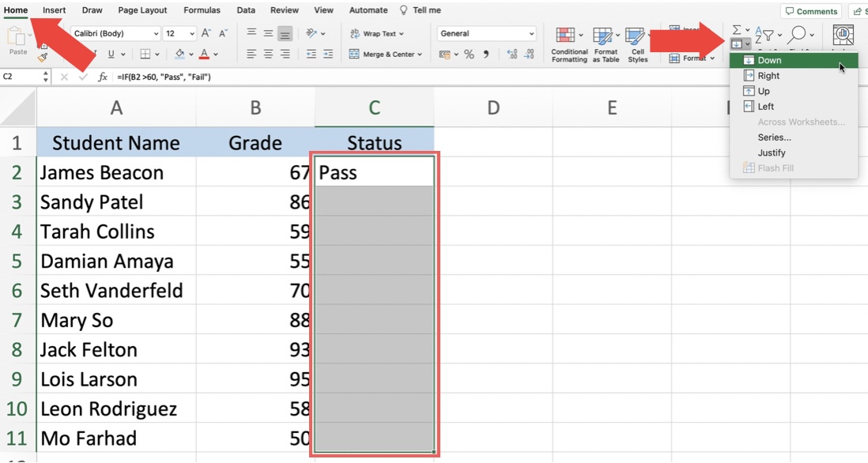Viewport: 868px width, 463px height.
Task: Open Format as Table
Action: pos(606,45)
